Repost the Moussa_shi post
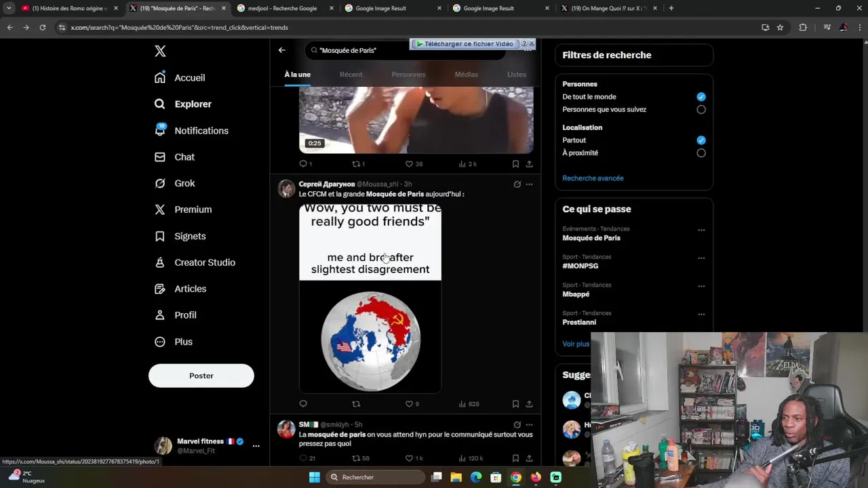The image size is (868, 488). (x=356, y=404)
